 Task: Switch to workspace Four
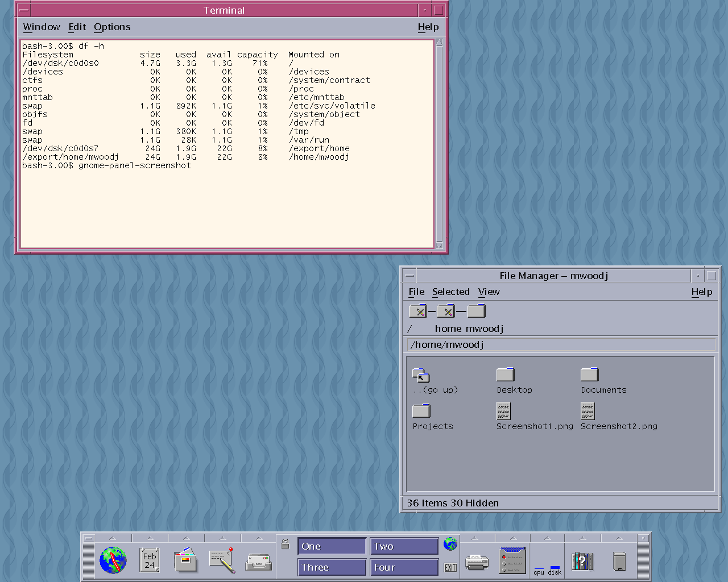404,567
